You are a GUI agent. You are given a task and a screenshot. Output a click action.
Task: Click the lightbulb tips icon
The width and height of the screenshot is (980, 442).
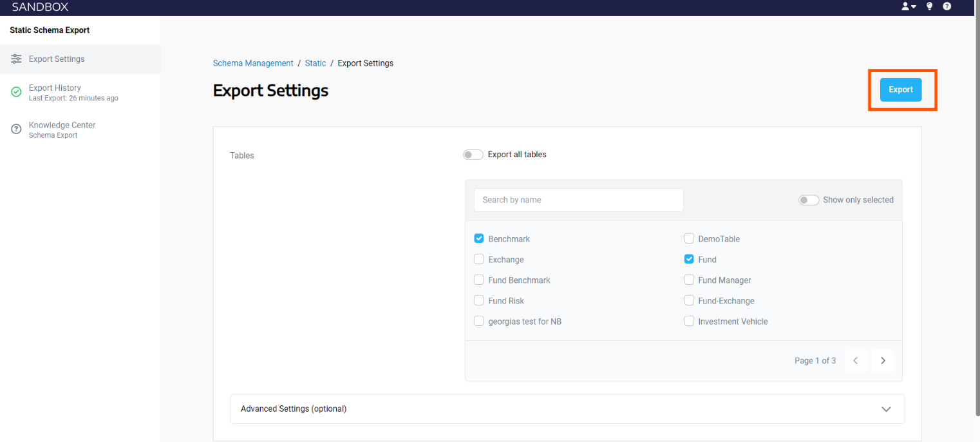(929, 6)
